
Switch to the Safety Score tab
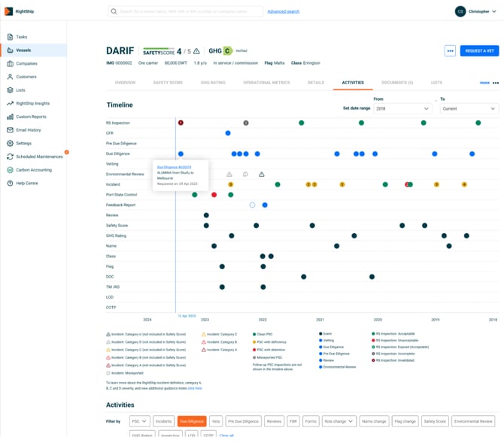coord(167,82)
